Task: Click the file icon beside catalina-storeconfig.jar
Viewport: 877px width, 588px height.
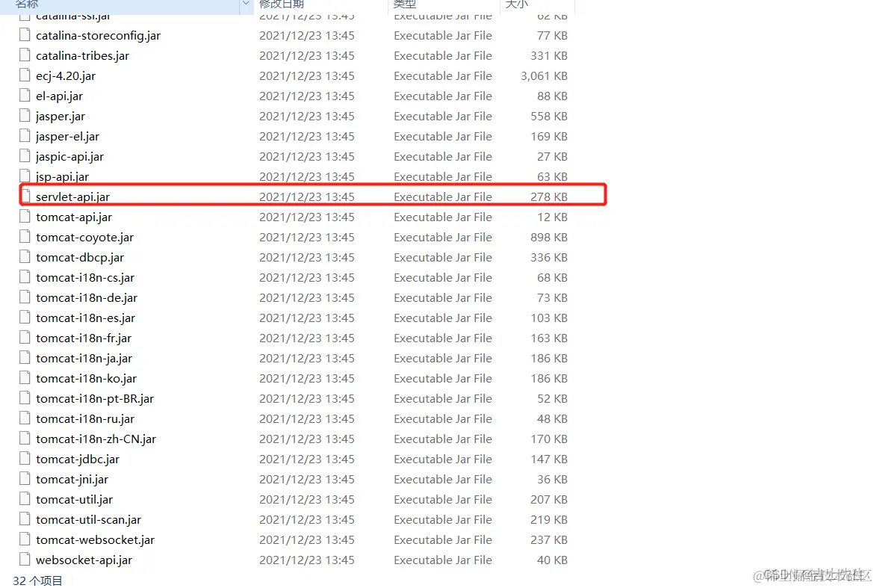Action: pyautogui.click(x=25, y=35)
